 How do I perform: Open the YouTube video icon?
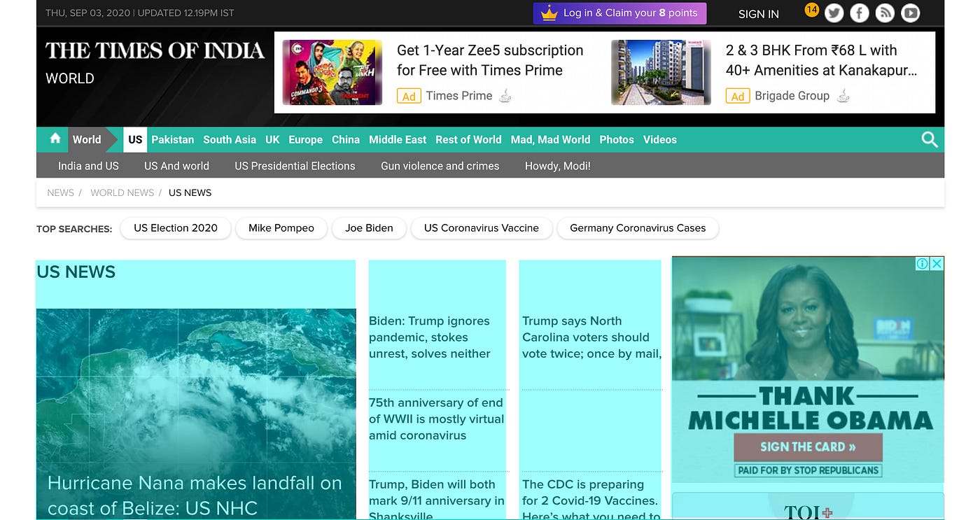point(910,13)
